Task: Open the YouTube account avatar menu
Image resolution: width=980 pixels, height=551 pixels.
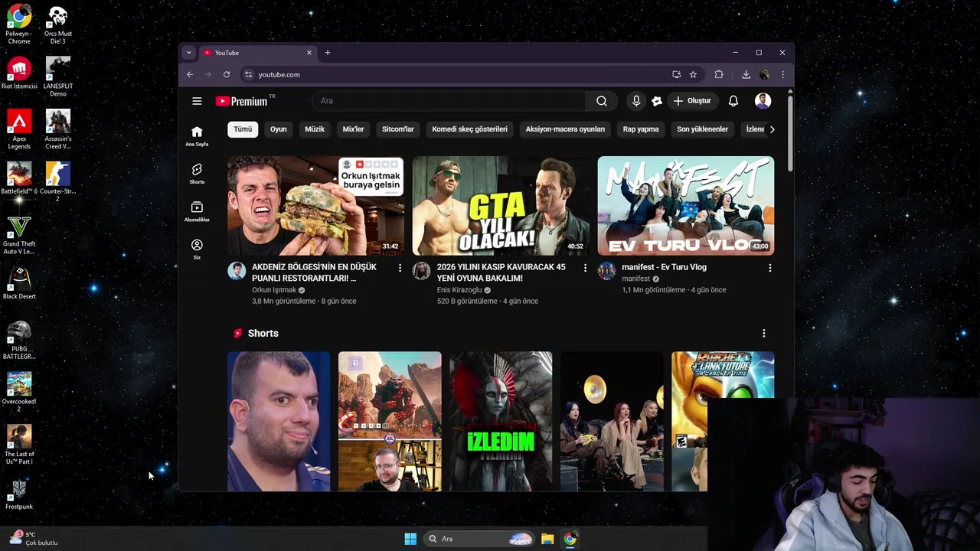Action: point(763,101)
